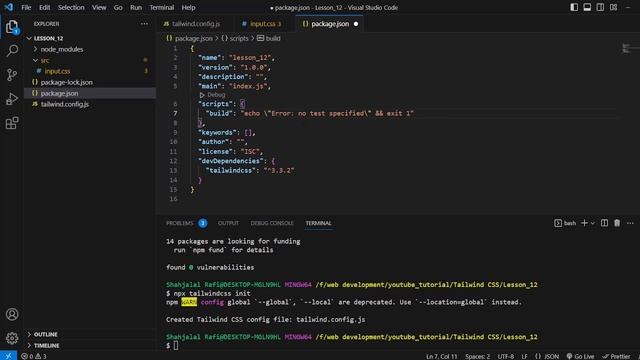Open input.css in file tree
Image resolution: width=640 pixels, height=360 pixels.
click(x=57, y=71)
